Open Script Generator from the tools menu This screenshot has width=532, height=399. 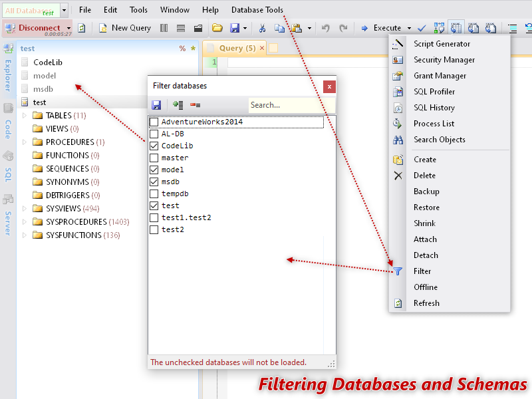[x=442, y=44]
